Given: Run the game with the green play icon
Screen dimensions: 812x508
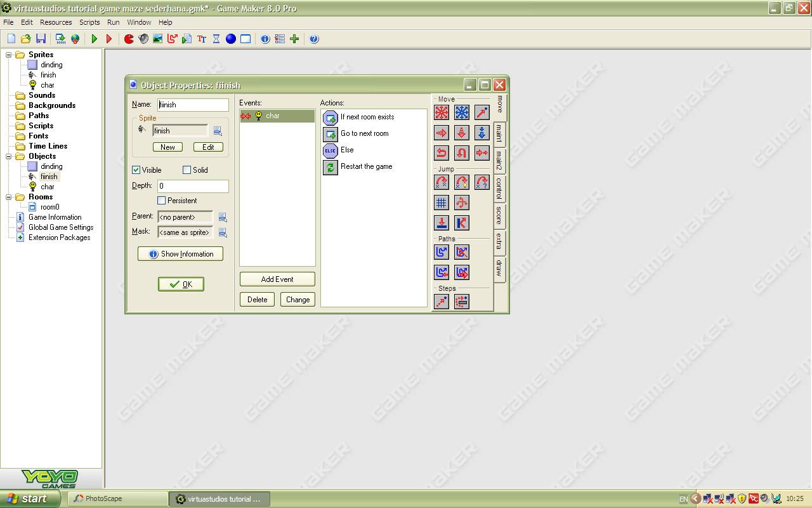Looking at the screenshot, I should point(95,39).
